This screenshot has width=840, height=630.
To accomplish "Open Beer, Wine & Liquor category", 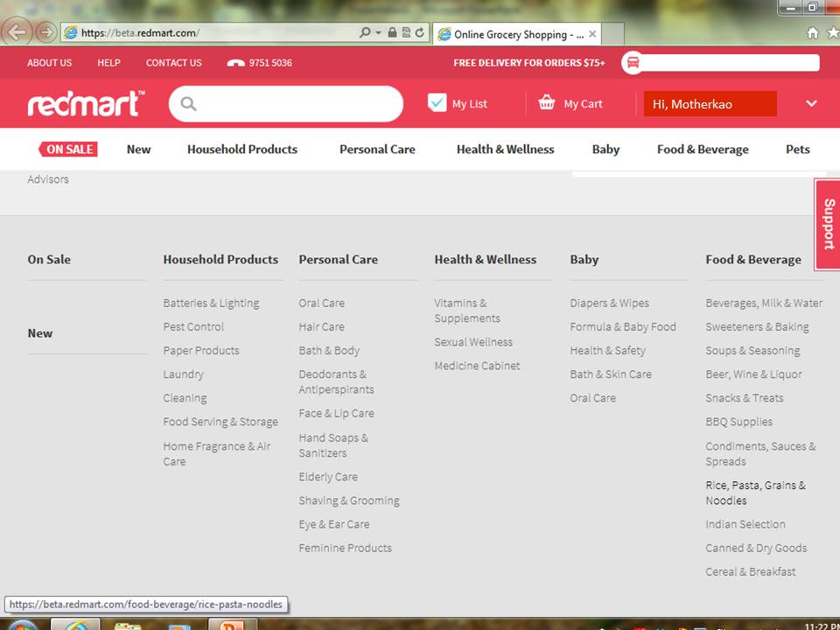I will pyautogui.click(x=753, y=374).
